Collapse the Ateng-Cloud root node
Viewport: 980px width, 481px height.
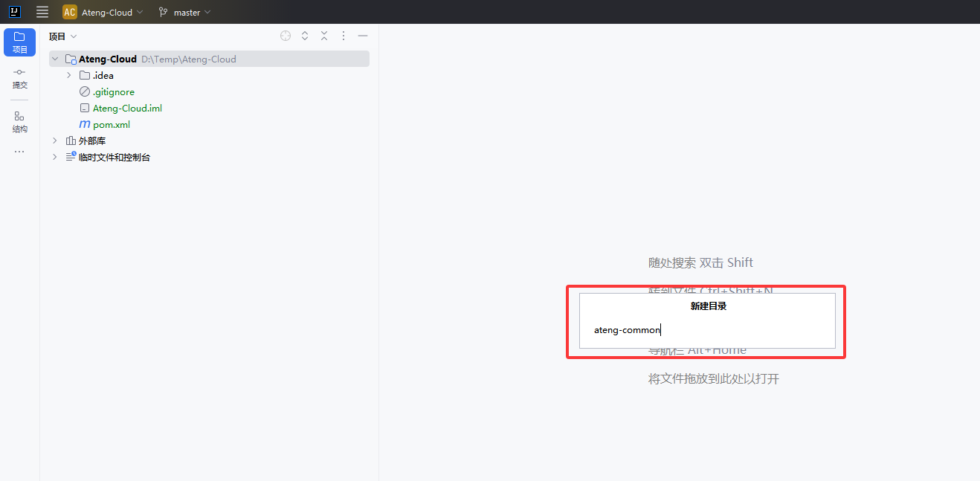55,59
